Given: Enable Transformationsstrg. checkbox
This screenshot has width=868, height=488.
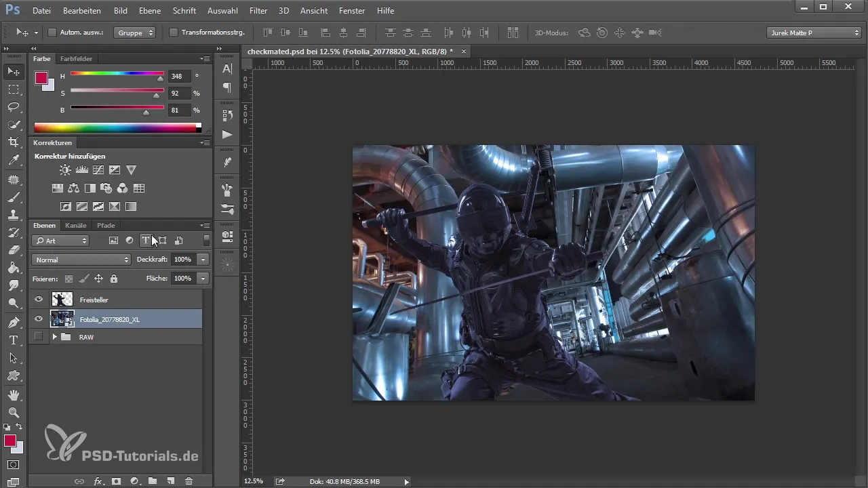Looking at the screenshot, I should [174, 33].
